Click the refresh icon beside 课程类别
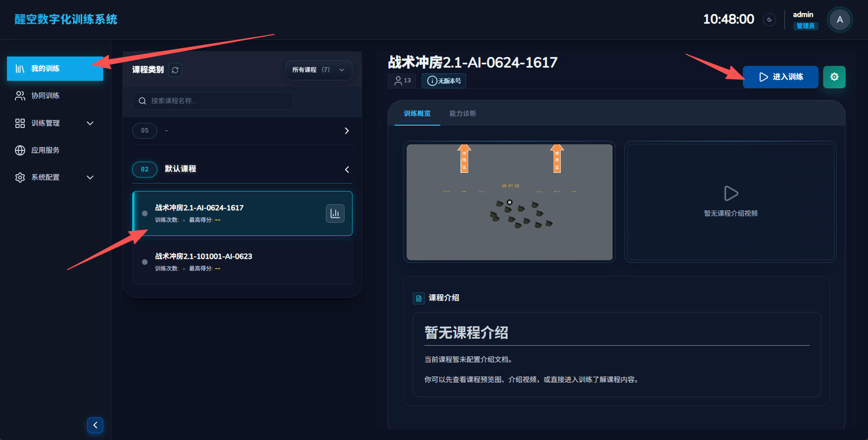The image size is (868, 440). pyautogui.click(x=175, y=70)
